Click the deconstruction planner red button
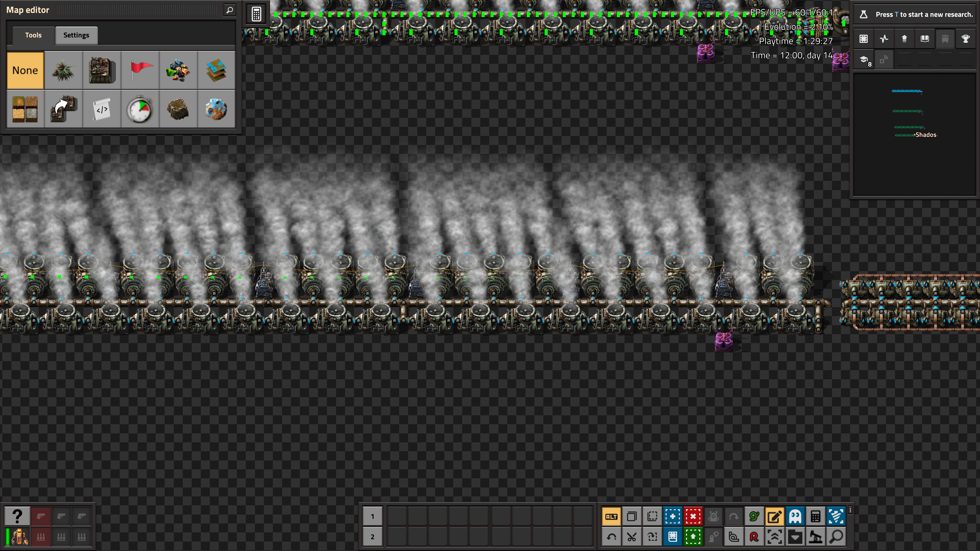The height and width of the screenshot is (551, 980). 693,516
